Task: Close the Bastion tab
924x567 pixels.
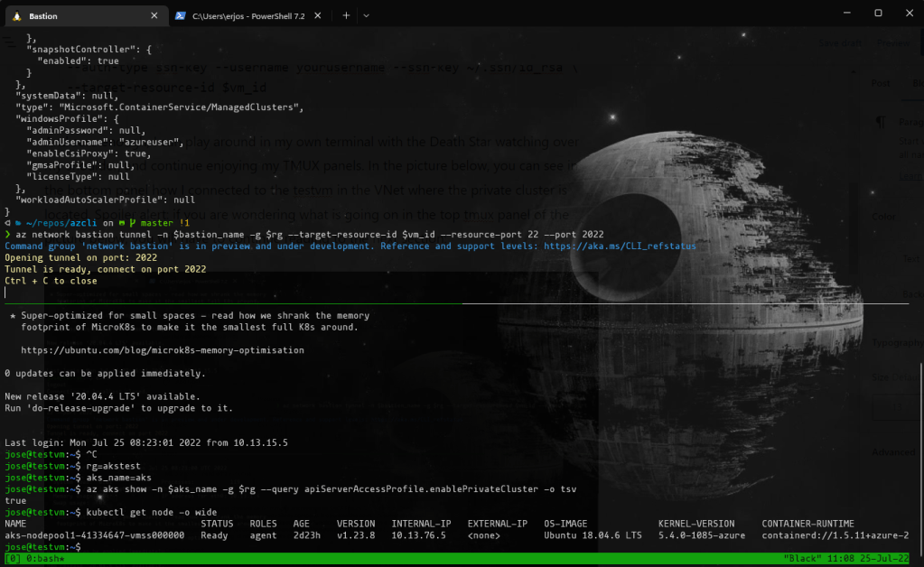Action: [154, 15]
